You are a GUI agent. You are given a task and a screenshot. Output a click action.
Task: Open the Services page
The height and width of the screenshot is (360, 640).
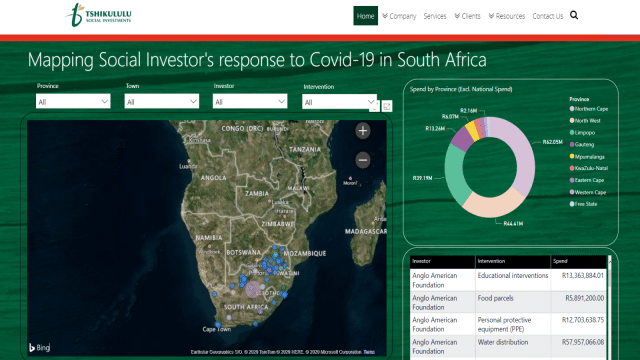point(435,16)
